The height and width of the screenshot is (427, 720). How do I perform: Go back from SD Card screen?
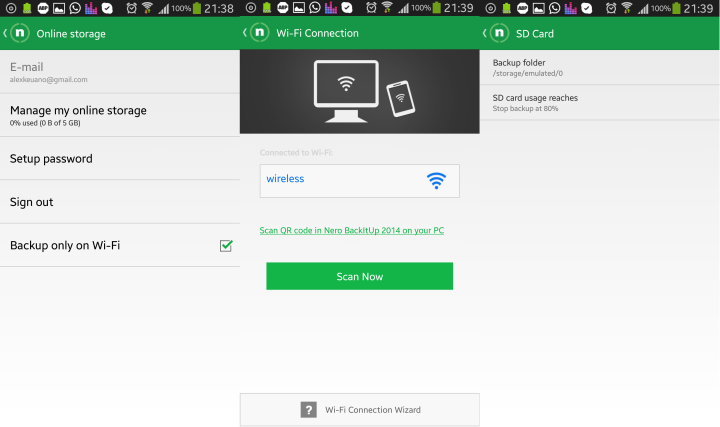pos(484,33)
